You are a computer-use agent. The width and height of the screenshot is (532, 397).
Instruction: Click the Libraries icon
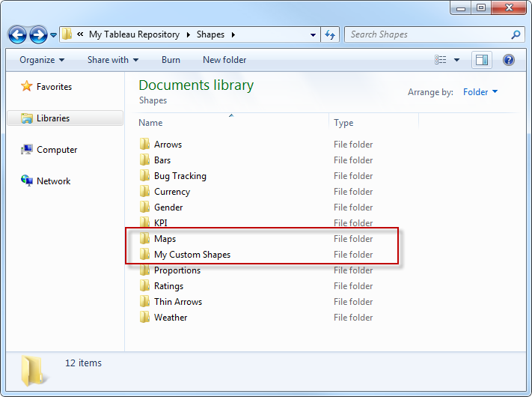coord(26,118)
